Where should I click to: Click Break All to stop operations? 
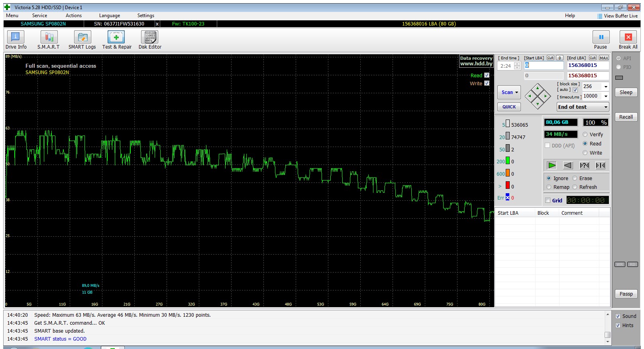click(628, 40)
